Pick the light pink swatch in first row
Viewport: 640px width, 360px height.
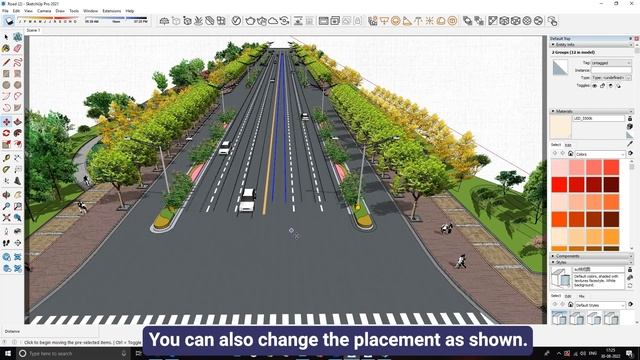tap(560, 167)
